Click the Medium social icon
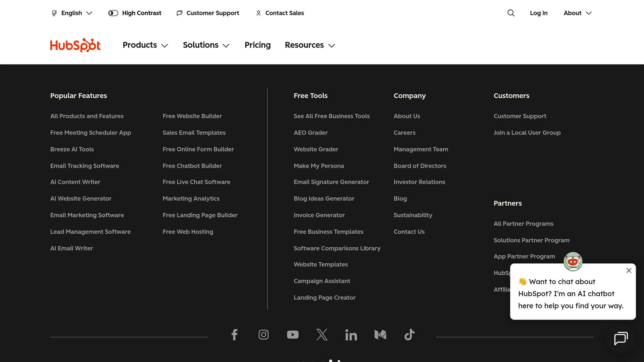The width and height of the screenshot is (644, 362). pyautogui.click(x=380, y=335)
